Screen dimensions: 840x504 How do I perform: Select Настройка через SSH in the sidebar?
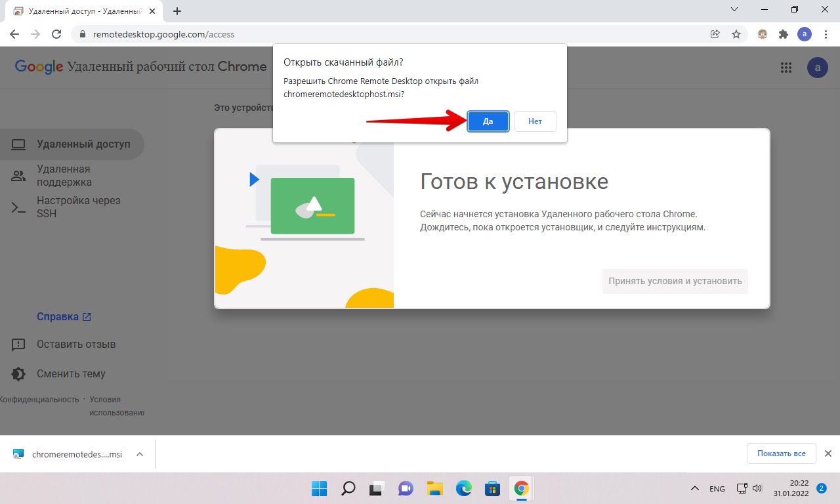click(x=71, y=207)
